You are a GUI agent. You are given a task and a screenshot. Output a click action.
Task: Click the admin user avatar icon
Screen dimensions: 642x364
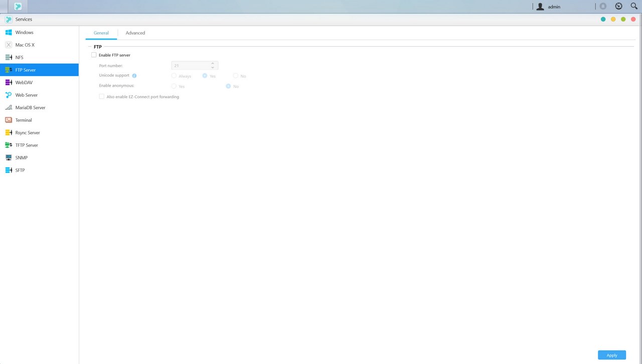pos(540,7)
